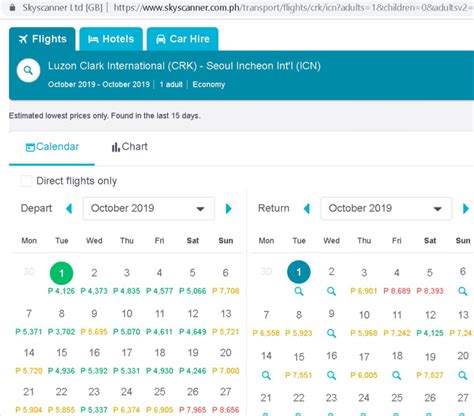The width and height of the screenshot is (474, 416).
Task: Select depart price P 4,835 on date 3
Action: 127,291
